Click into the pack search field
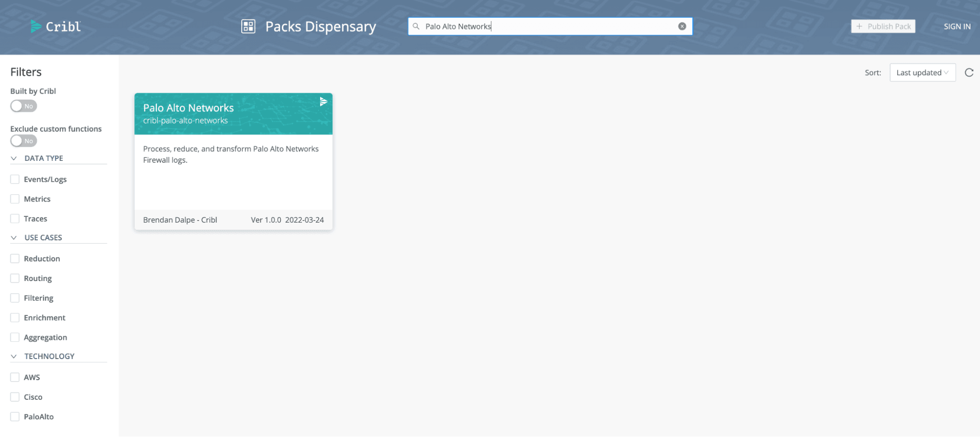Image resolution: width=980 pixels, height=437 pixels. point(549,26)
